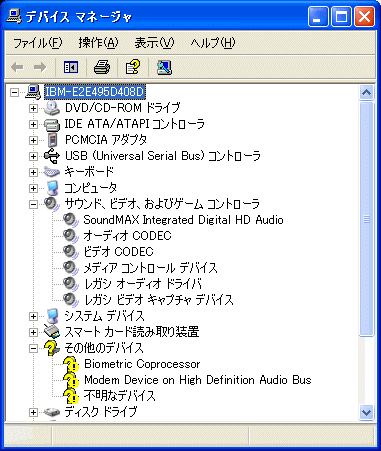Select the IBM-E2E495D408D computer name text
Viewport: 381px width, 451px height.
tap(95, 92)
